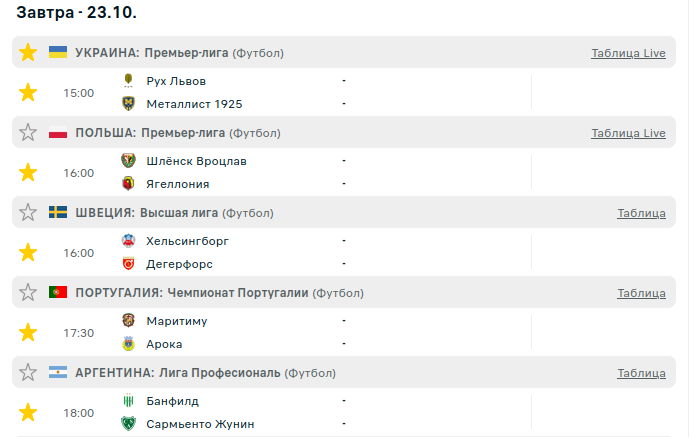689x437 pixels.
Task: Click the Маритиму club crest
Action: [128, 321]
